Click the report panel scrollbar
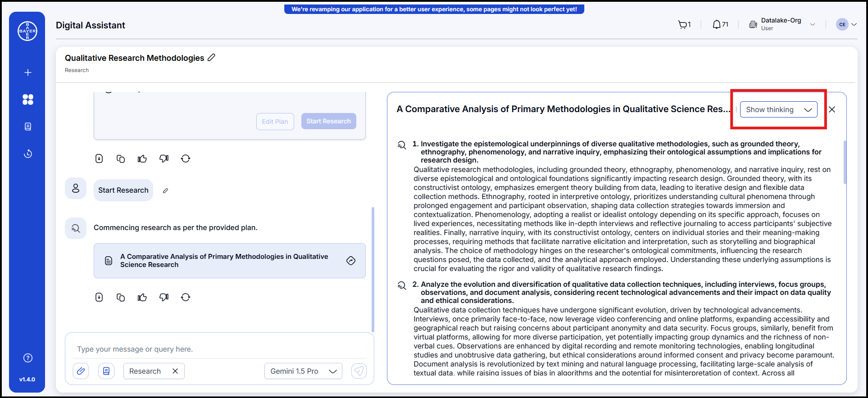The image size is (868, 398). coord(845,162)
